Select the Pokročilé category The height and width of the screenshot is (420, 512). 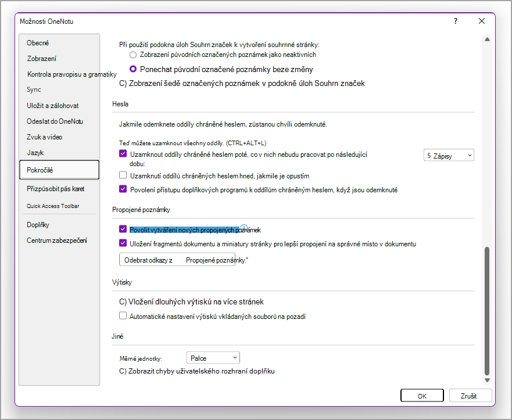(x=59, y=170)
